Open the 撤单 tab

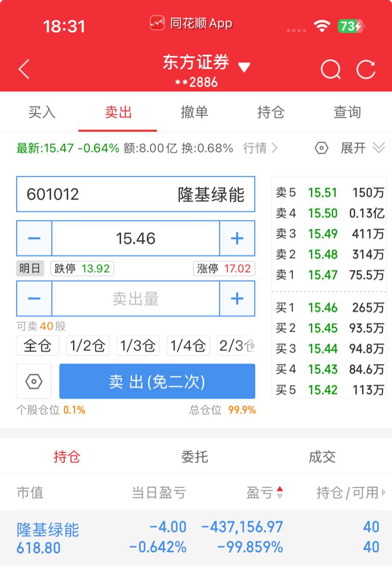click(x=194, y=112)
